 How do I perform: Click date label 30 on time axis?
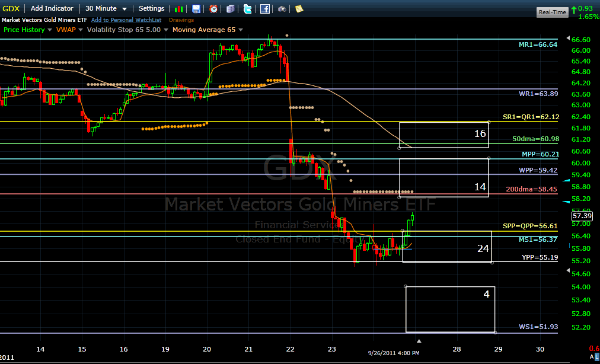[x=540, y=349]
